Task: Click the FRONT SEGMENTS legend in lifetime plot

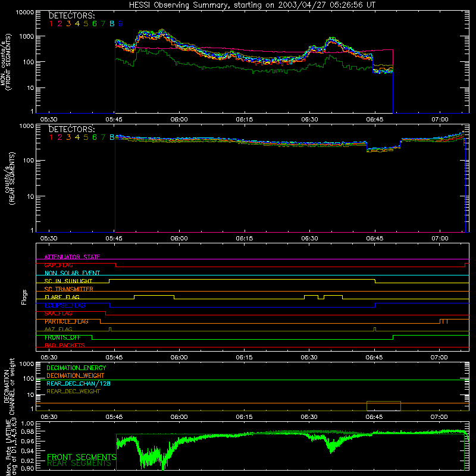Action: coord(82,457)
